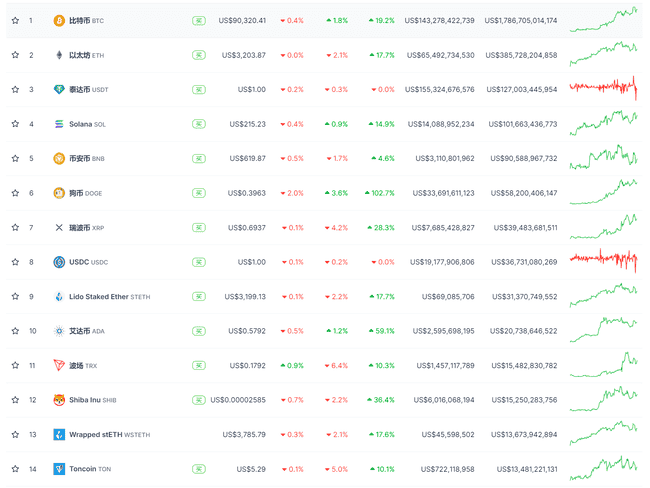This screenshot has height=488, width=650.
Task: Toggle favorite star for Solana SOL
Action: point(15,124)
